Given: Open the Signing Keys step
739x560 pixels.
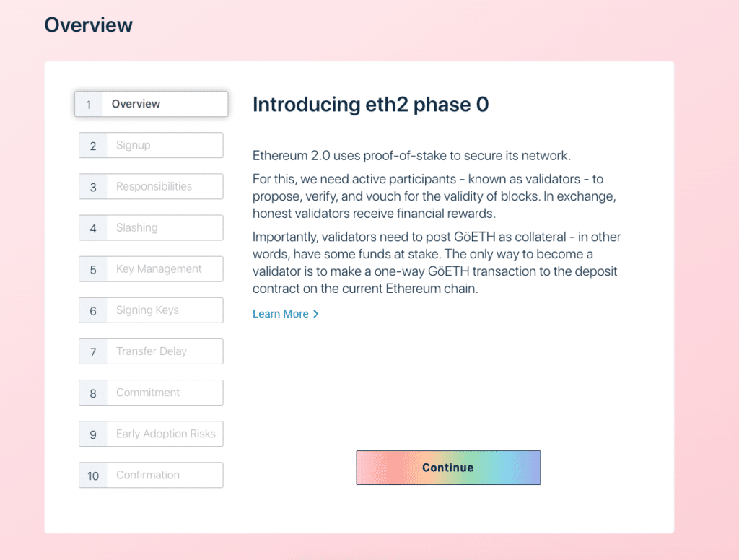Looking at the screenshot, I should point(151,310).
